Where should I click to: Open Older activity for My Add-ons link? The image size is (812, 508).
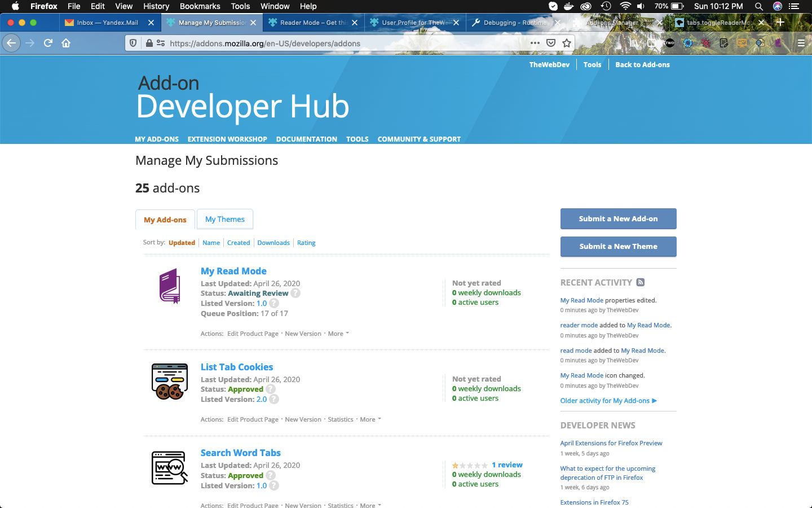click(x=608, y=401)
